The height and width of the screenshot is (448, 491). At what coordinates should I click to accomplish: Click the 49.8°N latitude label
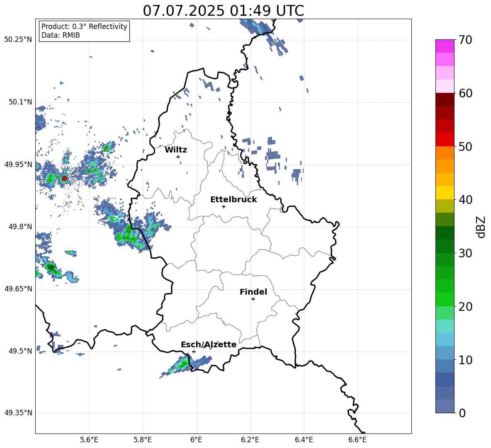[x=20, y=227]
